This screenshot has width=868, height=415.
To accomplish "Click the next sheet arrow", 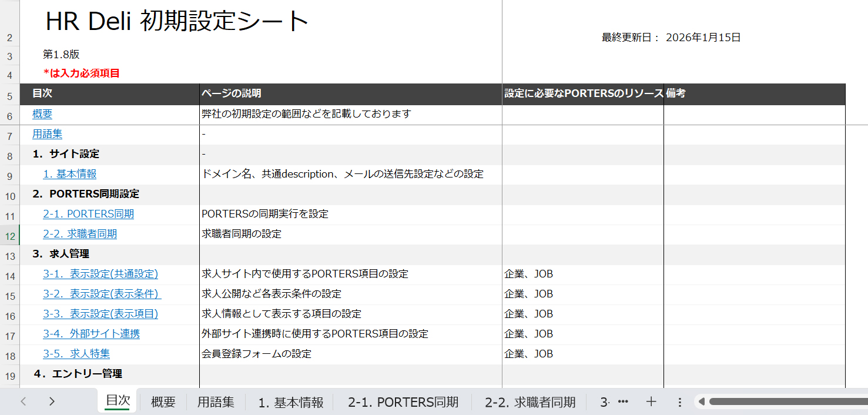I will tap(52, 401).
